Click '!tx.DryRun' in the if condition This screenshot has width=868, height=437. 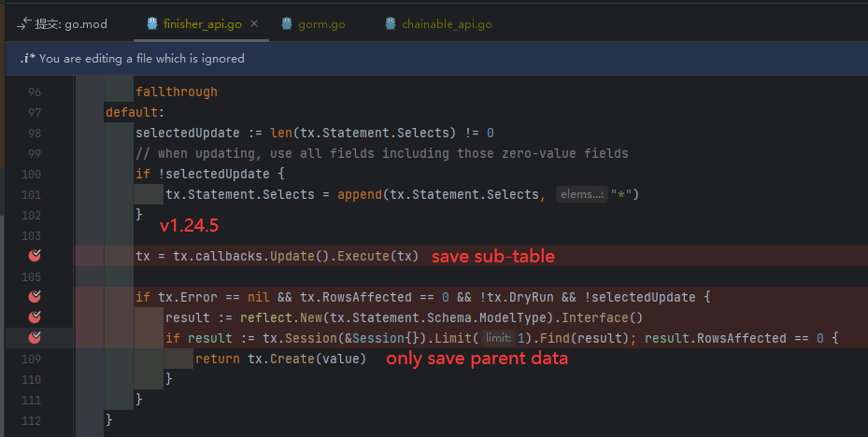pos(517,297)
